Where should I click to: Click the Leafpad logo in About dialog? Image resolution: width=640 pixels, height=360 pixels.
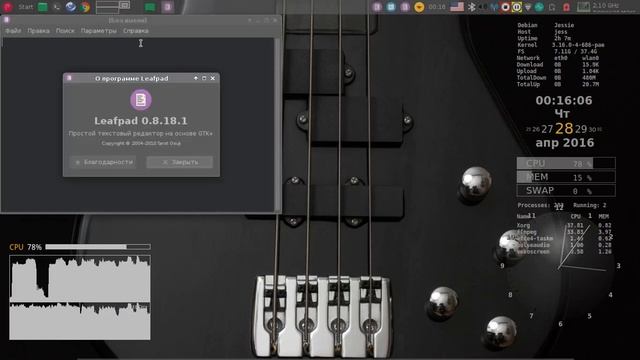(x=141, y=100)
